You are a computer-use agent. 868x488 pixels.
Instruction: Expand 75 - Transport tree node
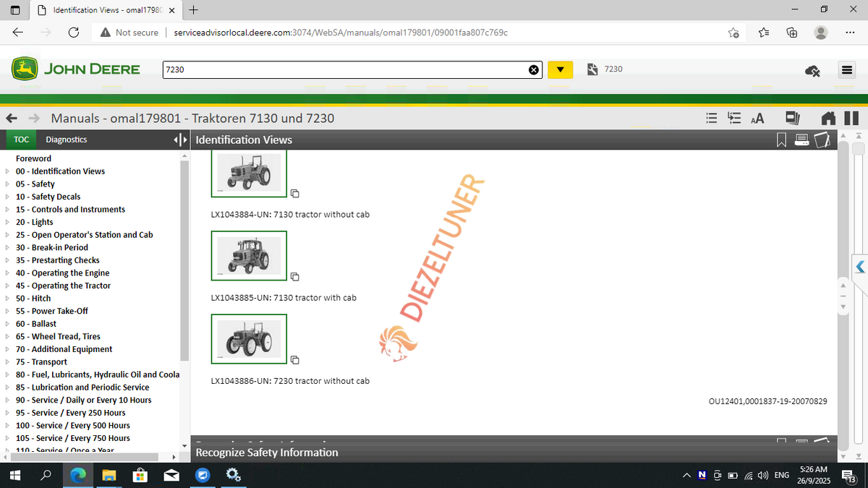click(7, 362)
